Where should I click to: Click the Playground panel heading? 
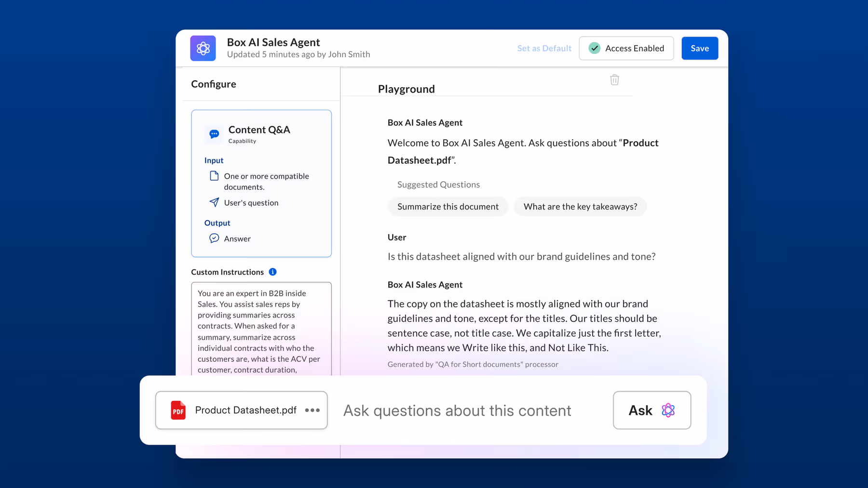[406, 89]
